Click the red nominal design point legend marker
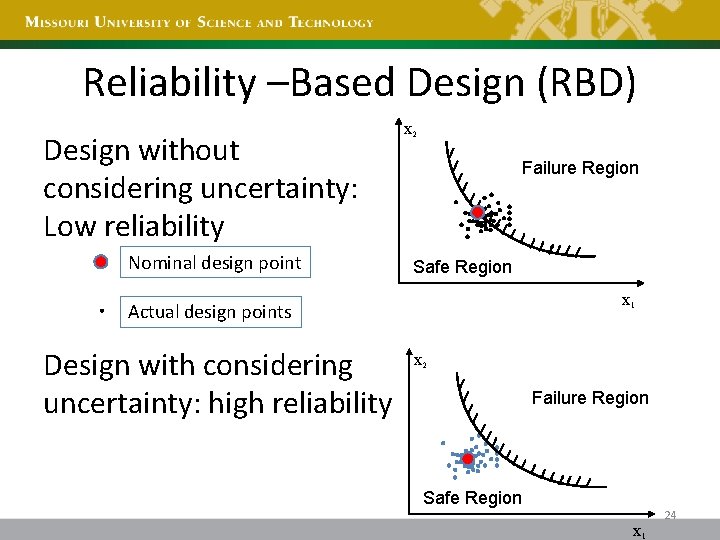 coord(101,262)
